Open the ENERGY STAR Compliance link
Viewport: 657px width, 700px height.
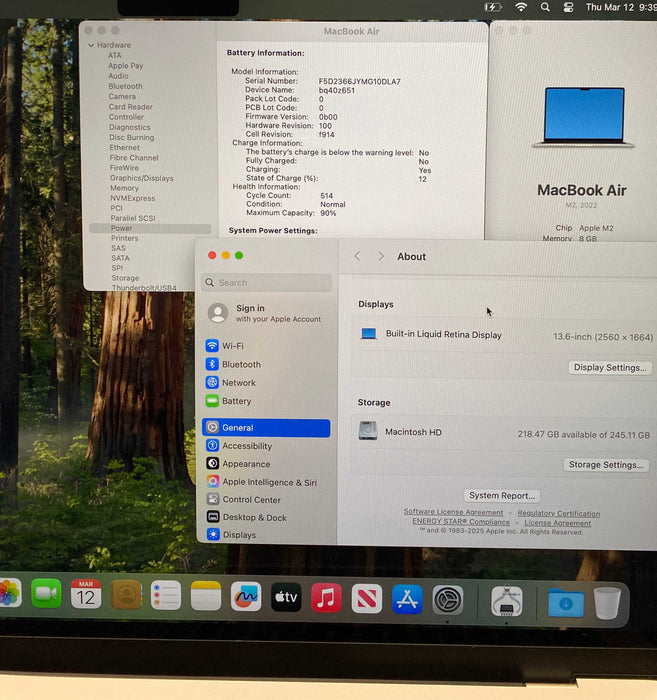(x=461, y=521)
